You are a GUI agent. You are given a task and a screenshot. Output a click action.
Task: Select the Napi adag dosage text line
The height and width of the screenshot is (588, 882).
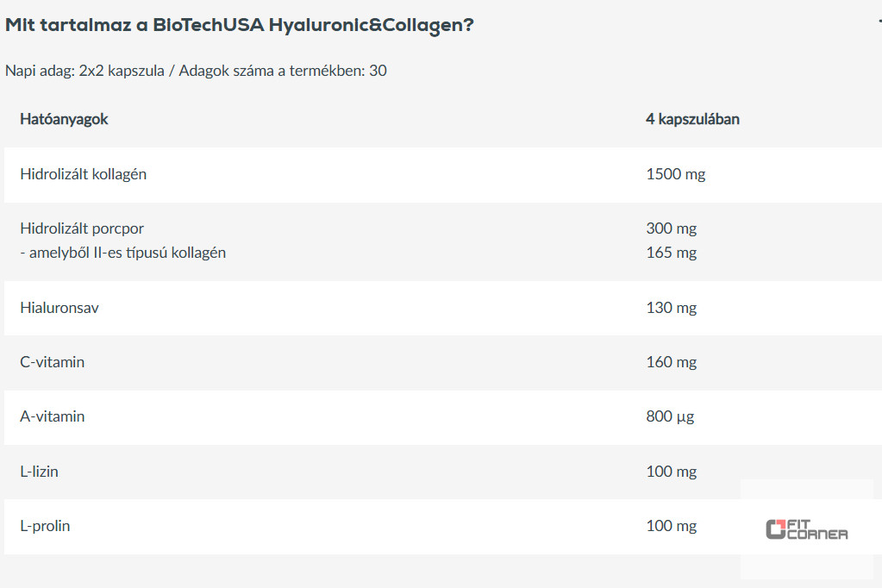pyautogui.click(x=196, y=71)
